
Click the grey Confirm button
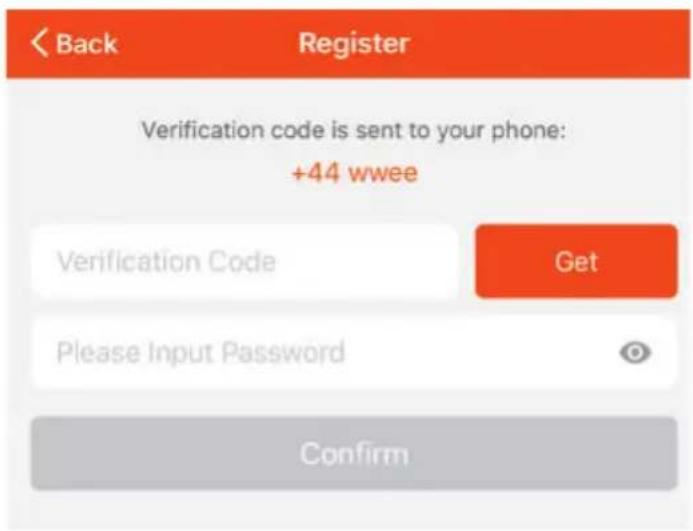pyautogui.click(x=354, y=454)
